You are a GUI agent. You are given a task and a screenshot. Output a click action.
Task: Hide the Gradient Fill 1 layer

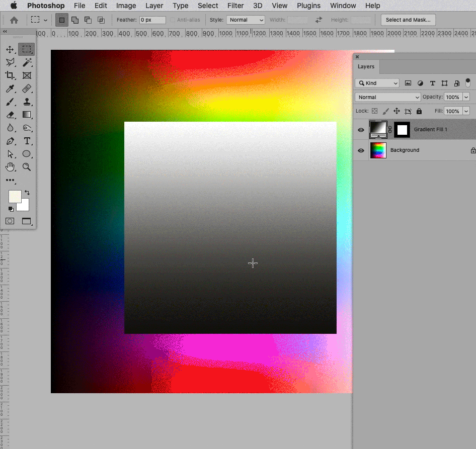360,129
